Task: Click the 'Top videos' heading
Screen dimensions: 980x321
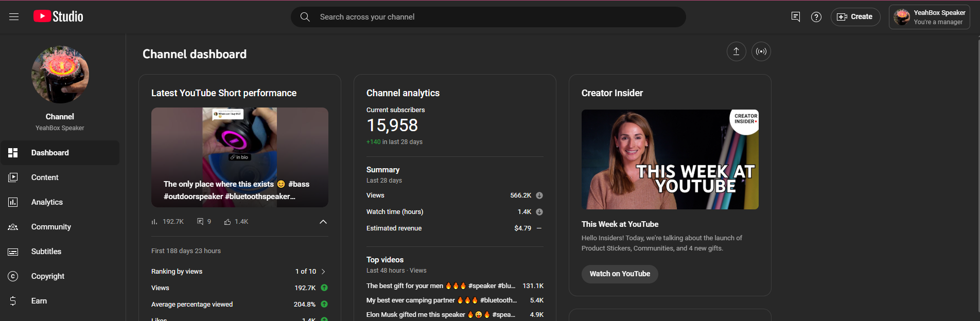Action: pos(385,260)
